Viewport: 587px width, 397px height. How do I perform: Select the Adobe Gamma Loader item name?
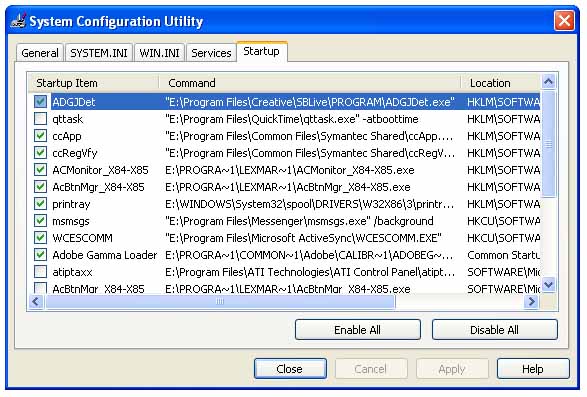coord(105,255)
